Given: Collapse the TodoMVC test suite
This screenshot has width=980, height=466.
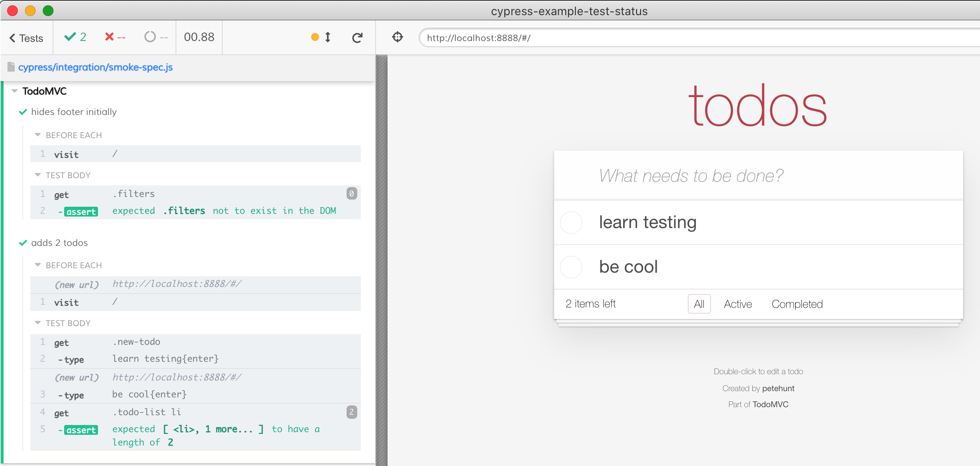Looking at the screenshot, I should click(x=15, y=91).
